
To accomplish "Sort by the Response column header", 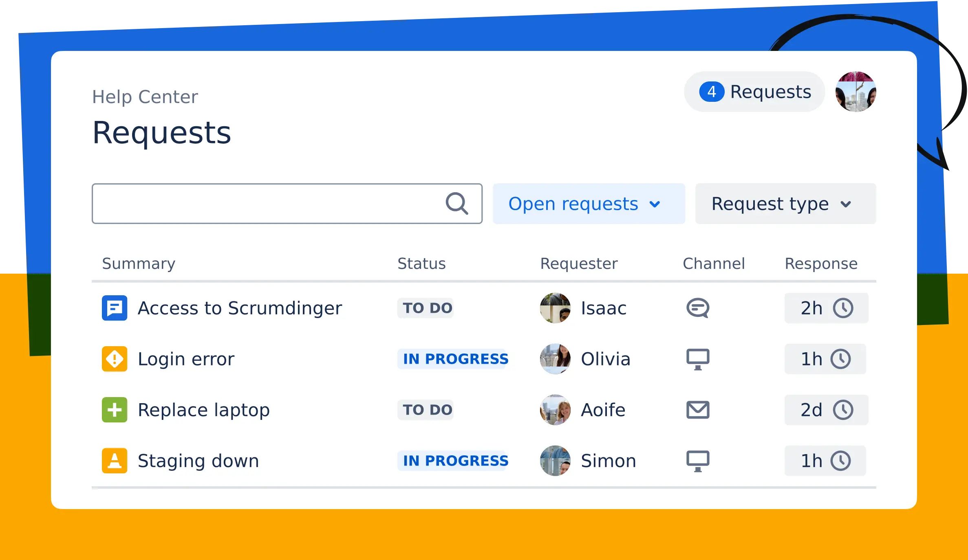I will [821, 264].
